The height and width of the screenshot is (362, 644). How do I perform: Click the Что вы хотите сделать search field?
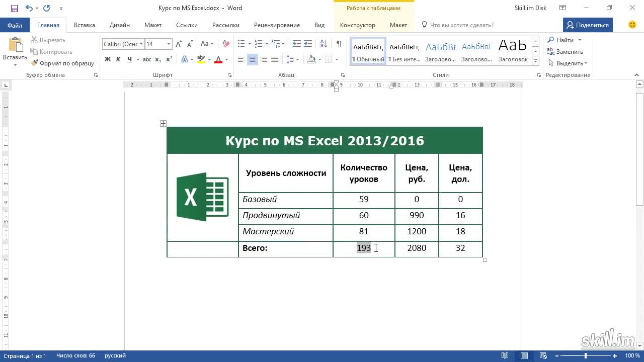457,25
